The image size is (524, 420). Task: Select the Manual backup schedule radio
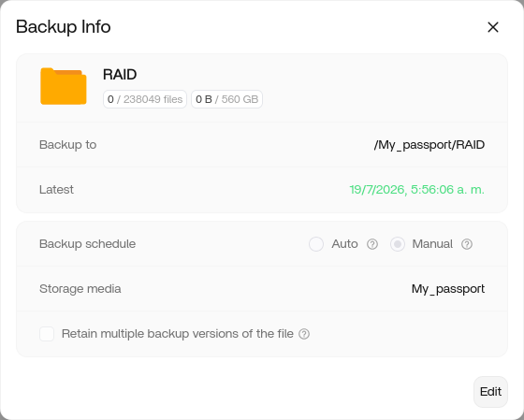pos(398,244)
